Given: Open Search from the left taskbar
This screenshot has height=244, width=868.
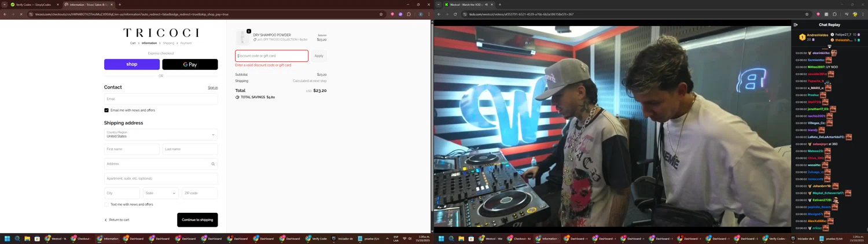Looking at the screenshot, I should 17,238.
